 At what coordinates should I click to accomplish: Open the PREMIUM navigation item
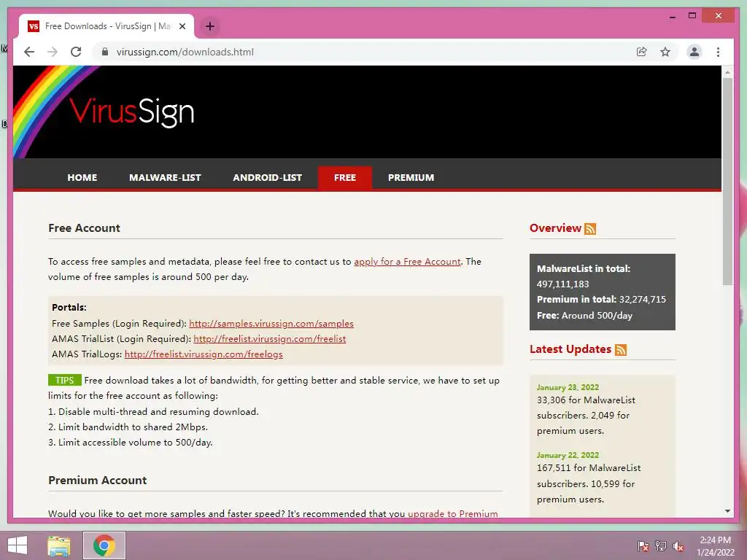coord(411,178)
